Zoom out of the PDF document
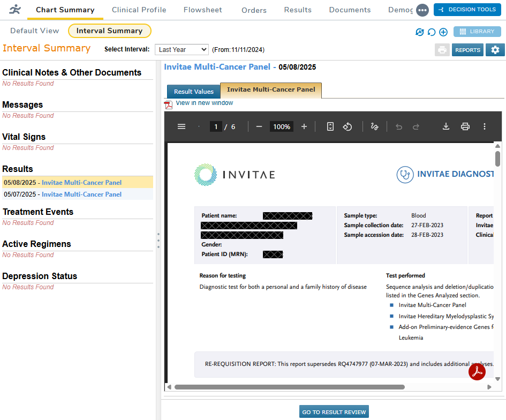506x420 pixels. coord(259,126)
